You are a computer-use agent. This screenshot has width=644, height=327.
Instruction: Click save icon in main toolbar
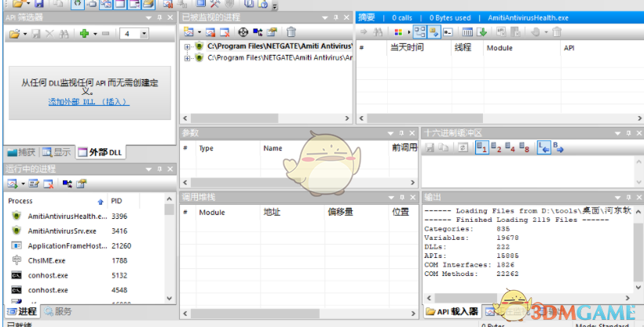[x=38, y=4]
